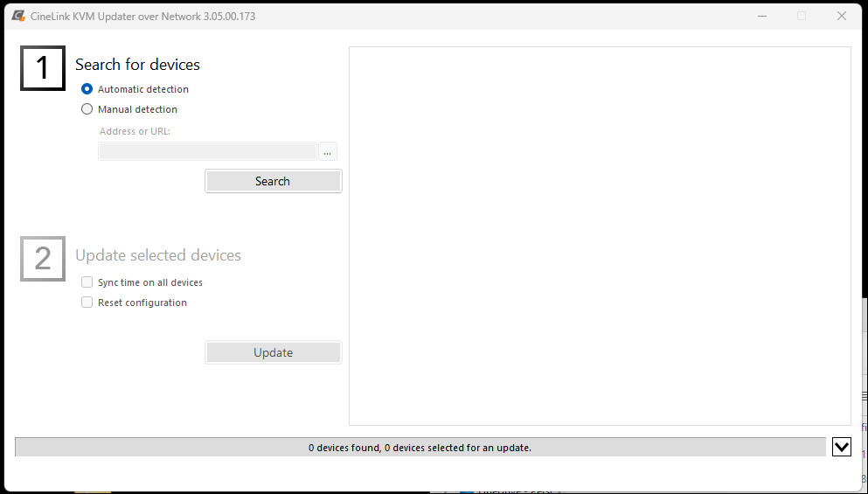Click the CineLink app icon in title bar
Image resolution: width=868 pixels, height=494 pixels.
[17, 16]
